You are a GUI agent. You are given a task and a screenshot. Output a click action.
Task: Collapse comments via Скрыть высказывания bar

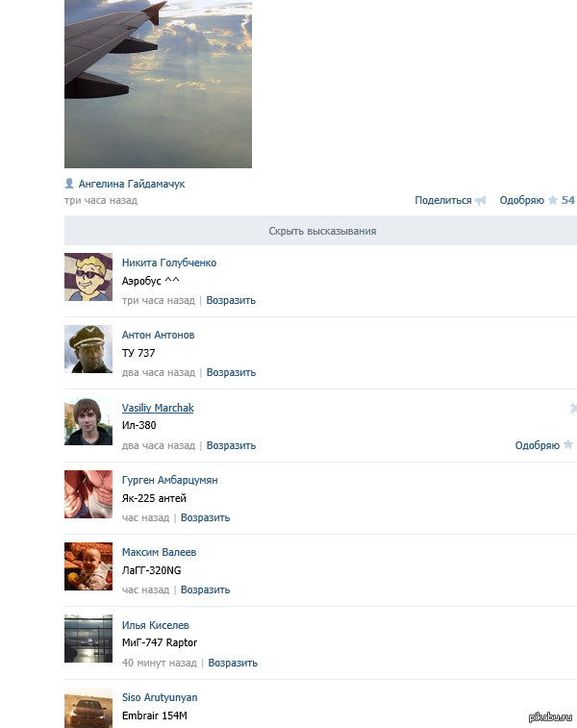(x=321, y=231)
